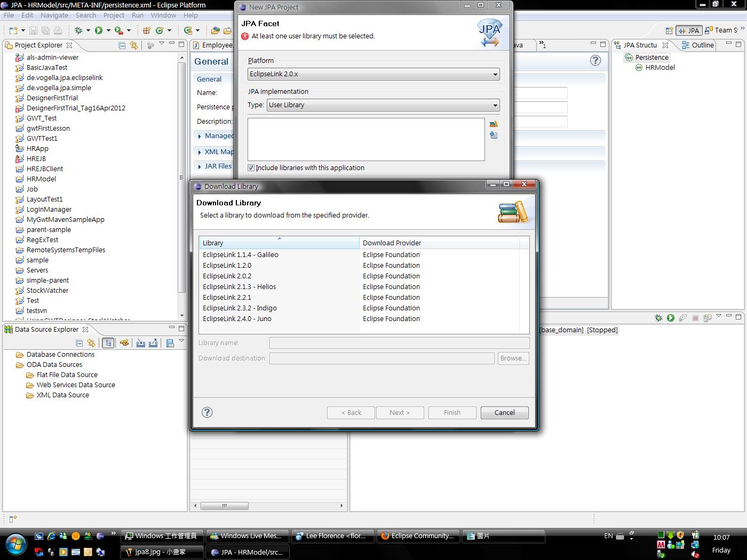Click the Windows Start orb
The width and height of the screenshot is (747, 560).
pyautogui.click(x=15, y=545)
